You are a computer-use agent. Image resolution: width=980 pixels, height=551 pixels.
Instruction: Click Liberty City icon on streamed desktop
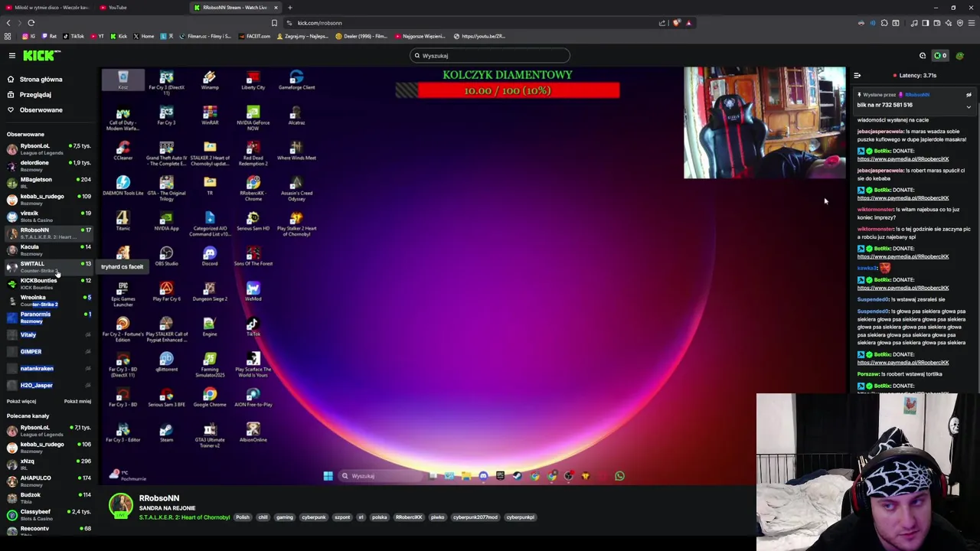(253, 80)
